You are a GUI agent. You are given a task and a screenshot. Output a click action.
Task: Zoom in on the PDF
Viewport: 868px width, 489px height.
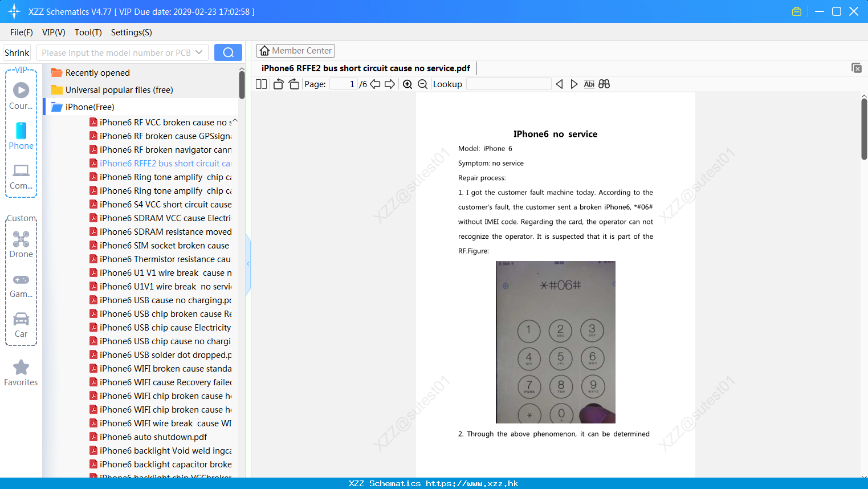[407, 84]
